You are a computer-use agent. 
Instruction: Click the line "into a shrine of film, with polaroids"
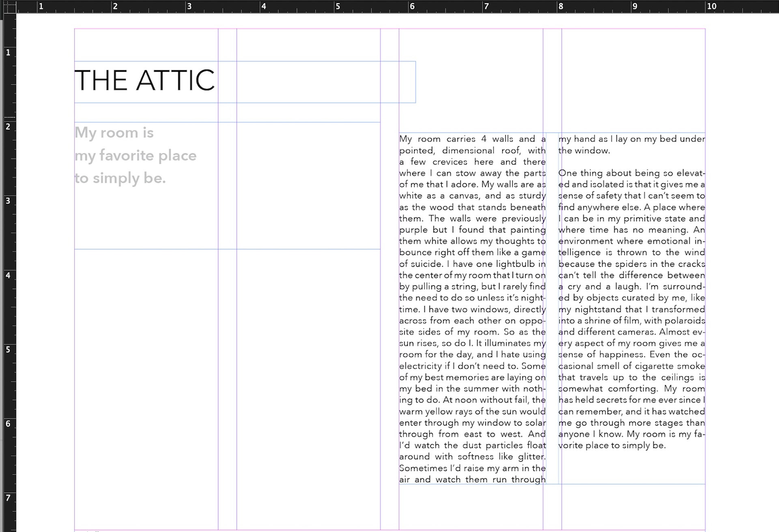pos(632,321)
